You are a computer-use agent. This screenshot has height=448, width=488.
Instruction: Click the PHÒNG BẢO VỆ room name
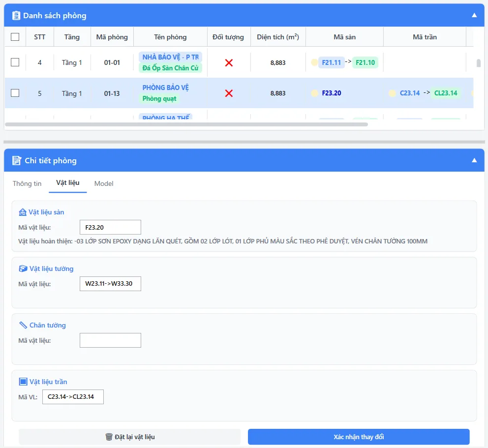click(166, 88)
